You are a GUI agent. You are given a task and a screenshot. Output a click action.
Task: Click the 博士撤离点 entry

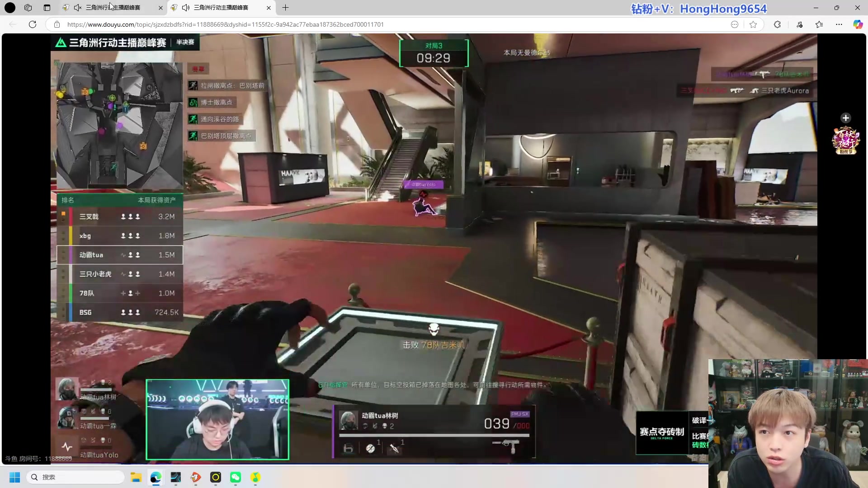click(x=211, y=103)
